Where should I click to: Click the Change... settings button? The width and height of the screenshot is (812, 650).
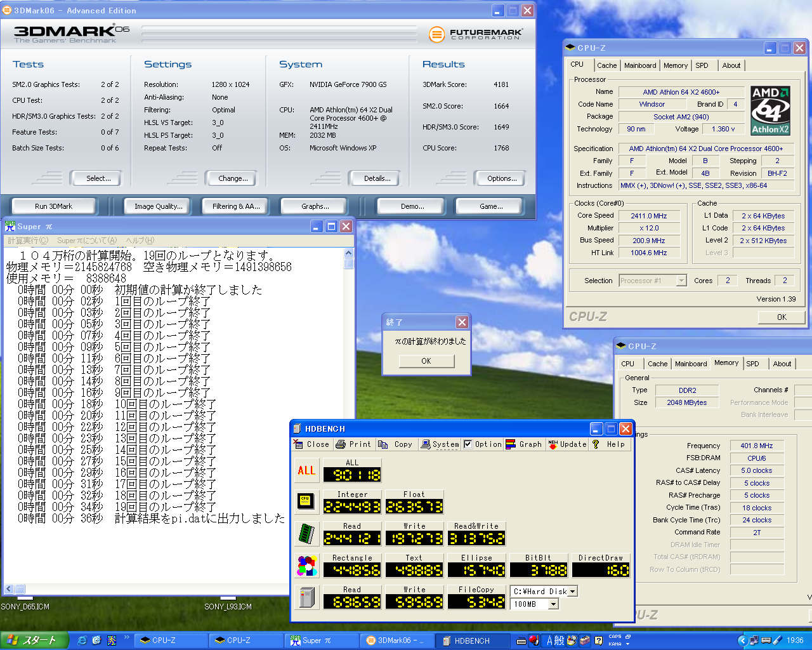coord(233,178)
